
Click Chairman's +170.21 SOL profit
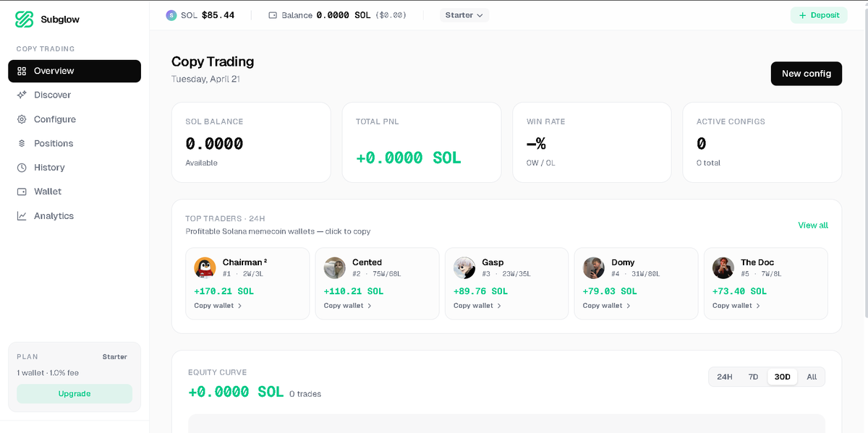click(224, 291)
